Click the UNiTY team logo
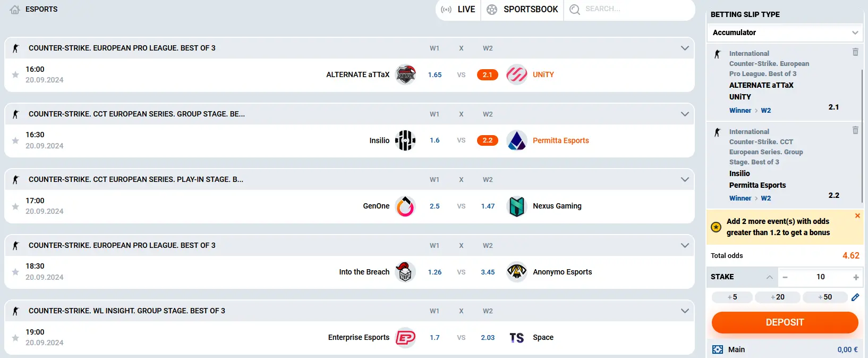This screenshot has width=868, height=358. 517,74
